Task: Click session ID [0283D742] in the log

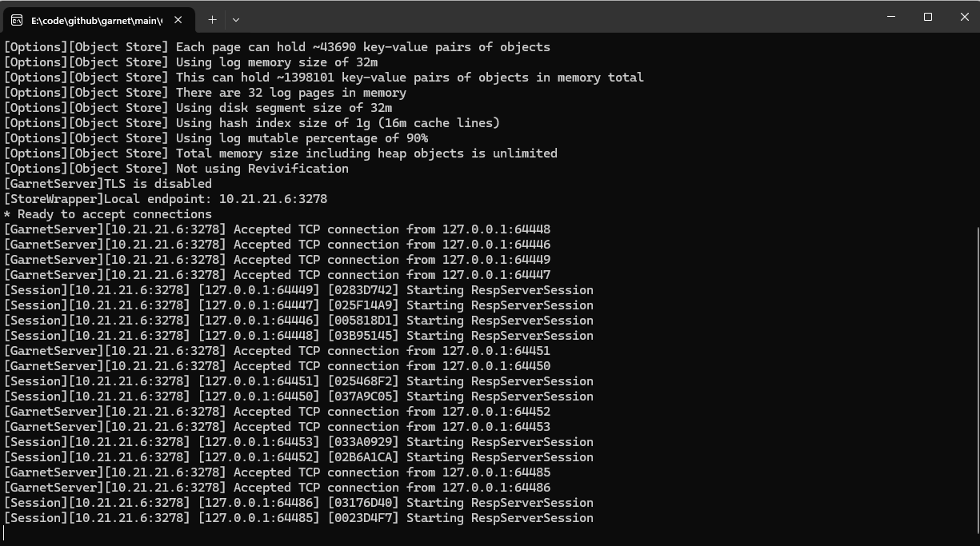Action: pos(363,290)
